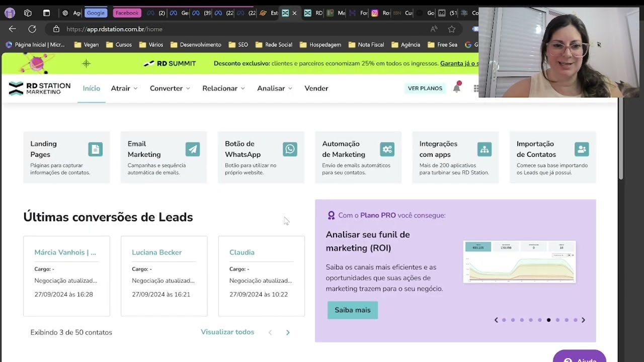Show previous promo slide with the left arrow
This screenshot has width=644, height=362.
pos(496,320)
